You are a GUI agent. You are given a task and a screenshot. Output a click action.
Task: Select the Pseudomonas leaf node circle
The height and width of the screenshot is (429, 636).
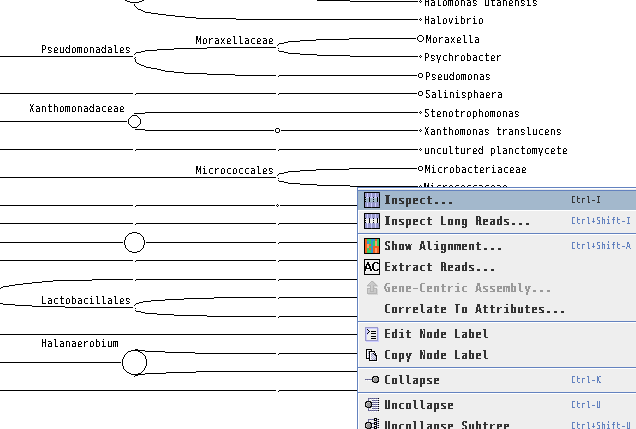pyautogui.click(x=420, y=75)
